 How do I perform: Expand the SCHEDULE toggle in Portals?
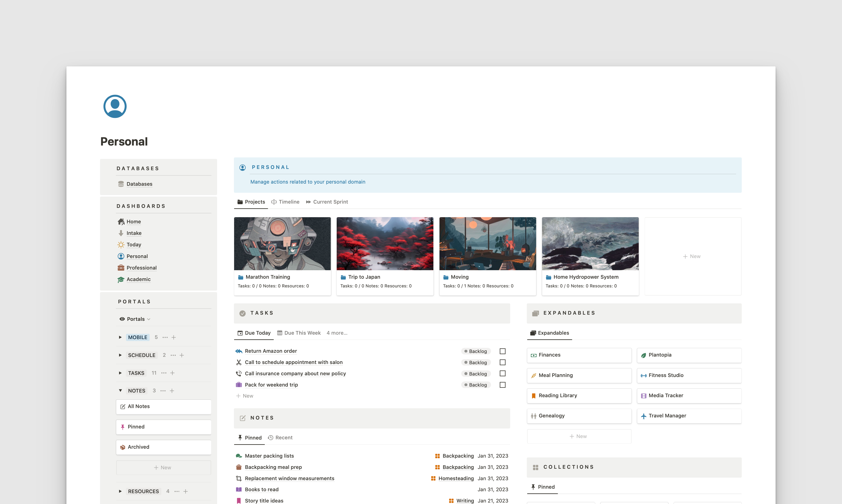point(120,355)
